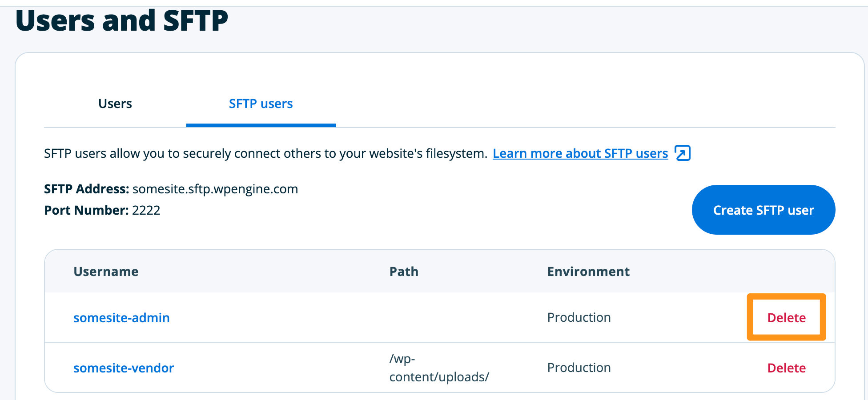The height and width of the screenshot is (400, 868).
Task: Open Learn more about SFTP users link
Action: [x=580, y=153]
